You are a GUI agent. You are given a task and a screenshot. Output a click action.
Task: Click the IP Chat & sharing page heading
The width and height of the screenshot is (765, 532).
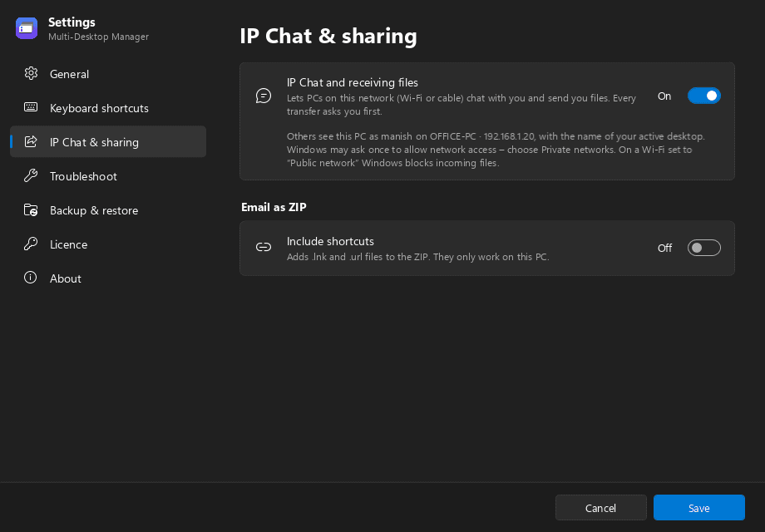coord(328,36)
